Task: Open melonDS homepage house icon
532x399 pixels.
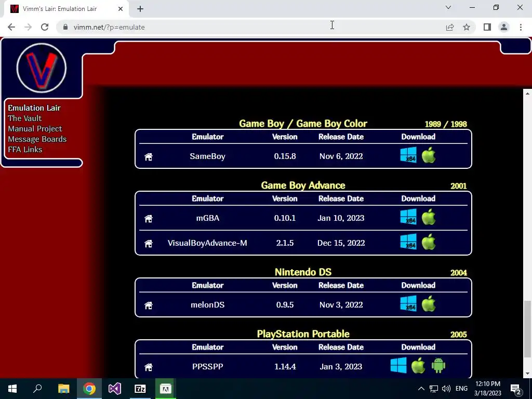Action: click(x=149, y=305)
